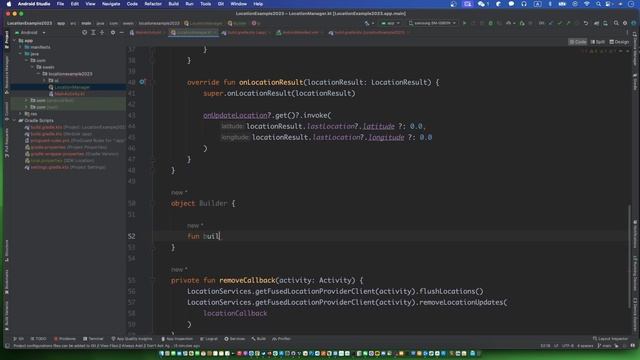640x360 pixels.
Task: Open the Tools menu
Action: click(205, 4)
